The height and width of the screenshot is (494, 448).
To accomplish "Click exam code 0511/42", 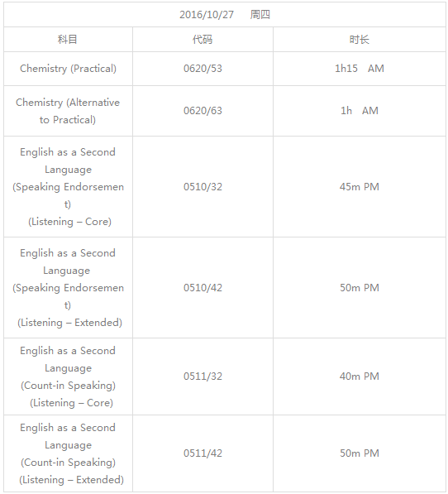I will (x=203, y=453).
